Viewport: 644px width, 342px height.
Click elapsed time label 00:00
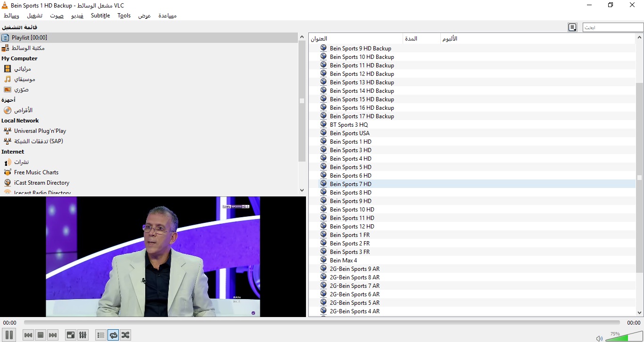click(9, 323)
